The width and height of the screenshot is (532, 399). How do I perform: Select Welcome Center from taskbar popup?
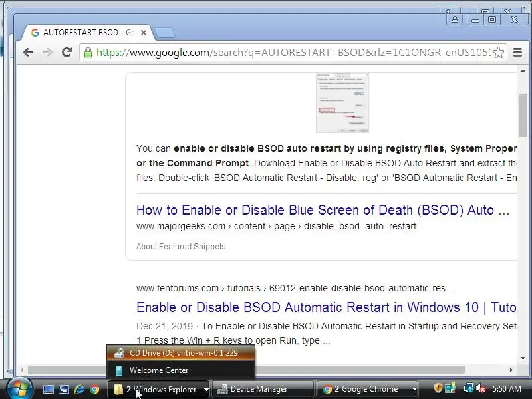180,370
